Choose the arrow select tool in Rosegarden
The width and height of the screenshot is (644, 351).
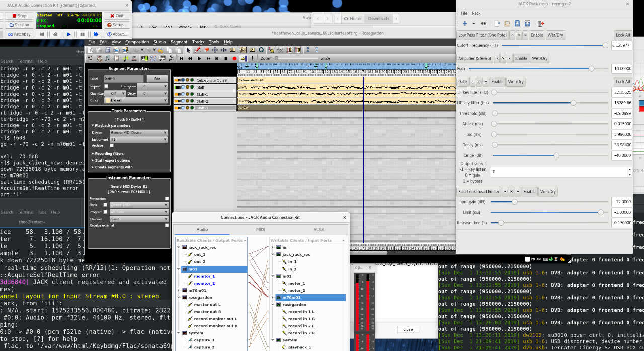point(189,50)
